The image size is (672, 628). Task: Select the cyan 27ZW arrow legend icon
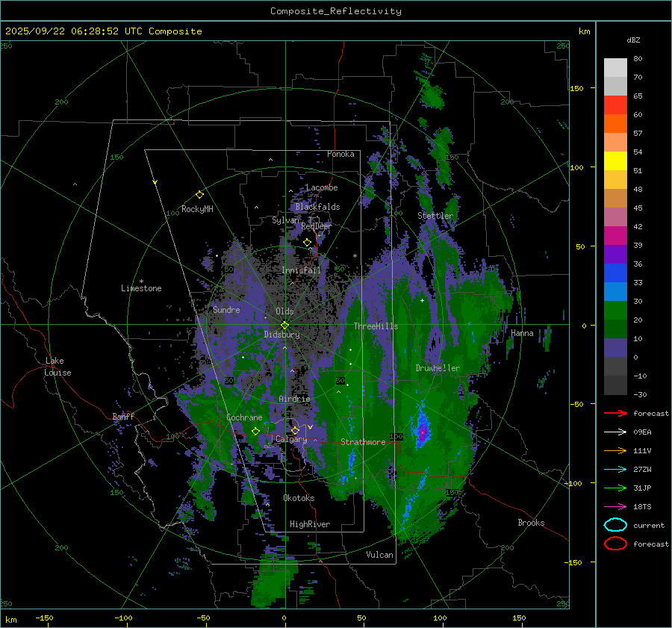pos(615,469)
